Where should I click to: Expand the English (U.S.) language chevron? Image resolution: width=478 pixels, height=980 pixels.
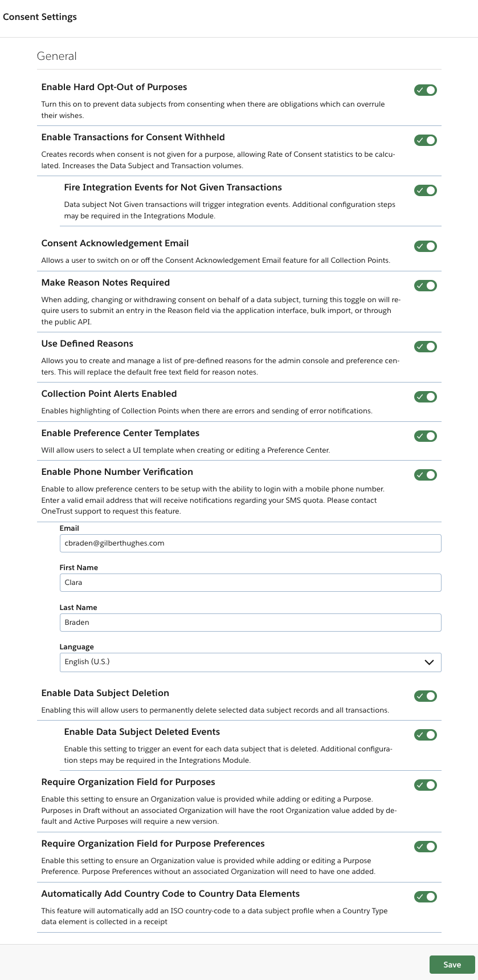430,662
